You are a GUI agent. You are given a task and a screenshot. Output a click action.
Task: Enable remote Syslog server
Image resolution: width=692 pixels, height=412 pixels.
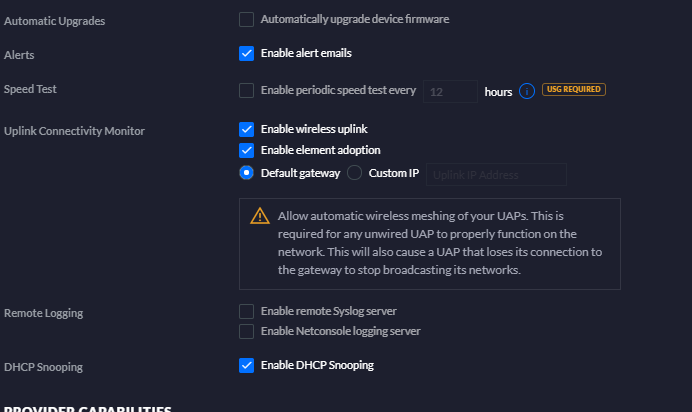246,311
